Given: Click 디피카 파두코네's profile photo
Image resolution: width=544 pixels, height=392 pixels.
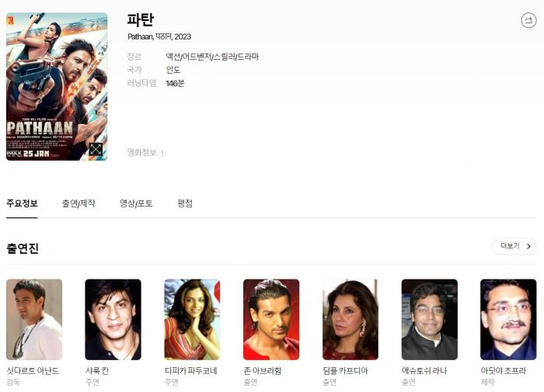Looking at the screenshot, I should 192,320.
